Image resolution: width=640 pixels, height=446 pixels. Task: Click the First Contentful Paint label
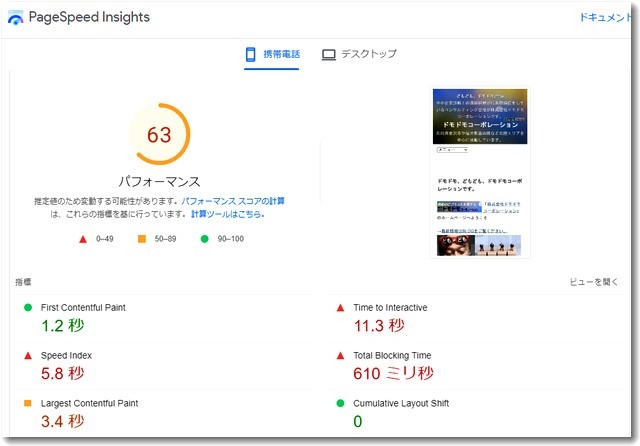[83, 308]
